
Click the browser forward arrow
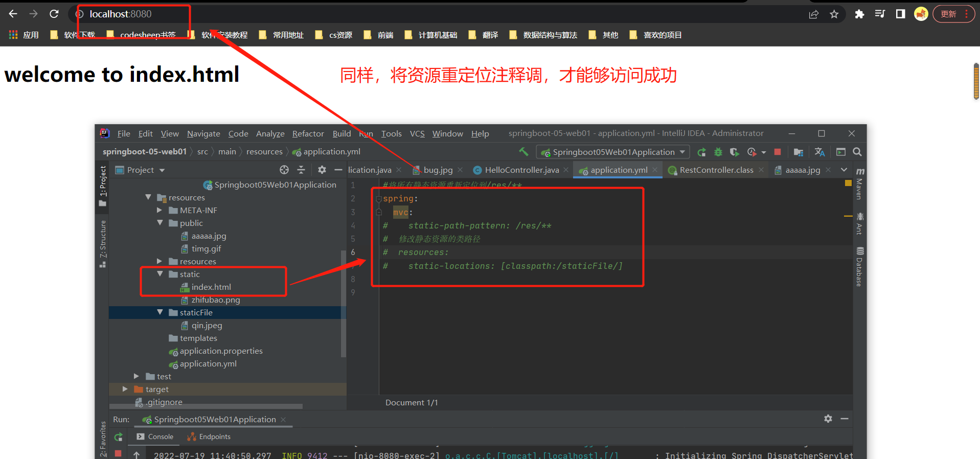[33, 14]
